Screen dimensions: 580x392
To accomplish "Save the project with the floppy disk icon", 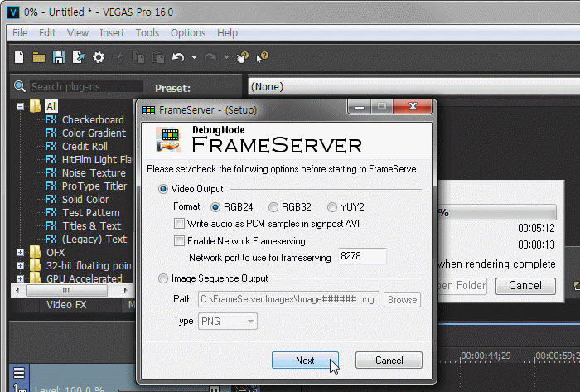I will coord(59,57).
